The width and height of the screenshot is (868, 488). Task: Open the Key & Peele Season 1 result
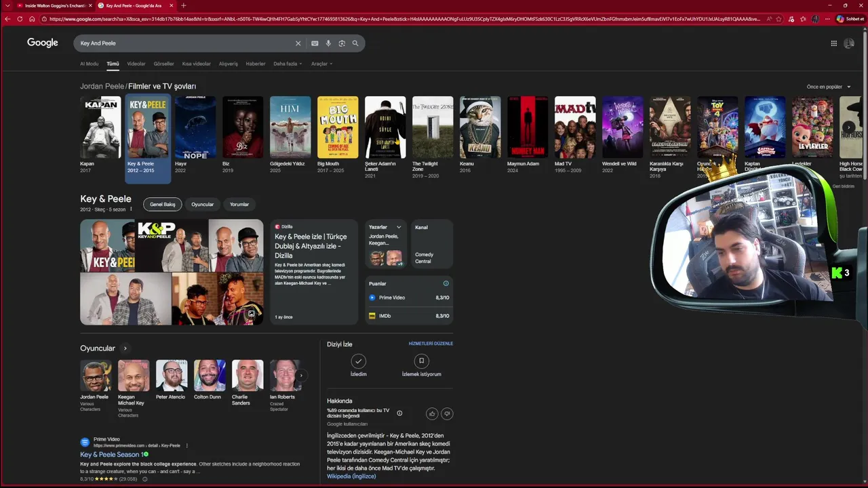pyautogui.click(x=111, y=455)
